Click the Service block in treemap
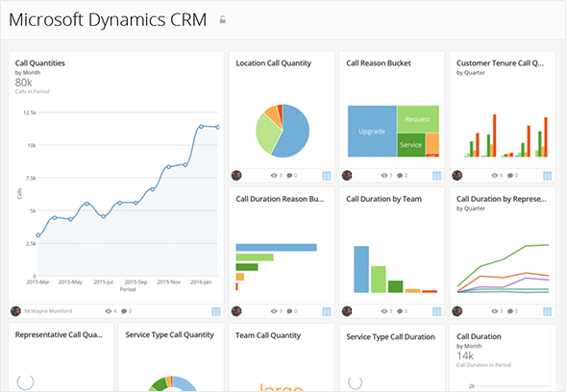The height and width of the screenshot is (392, 566). point(411,145)
